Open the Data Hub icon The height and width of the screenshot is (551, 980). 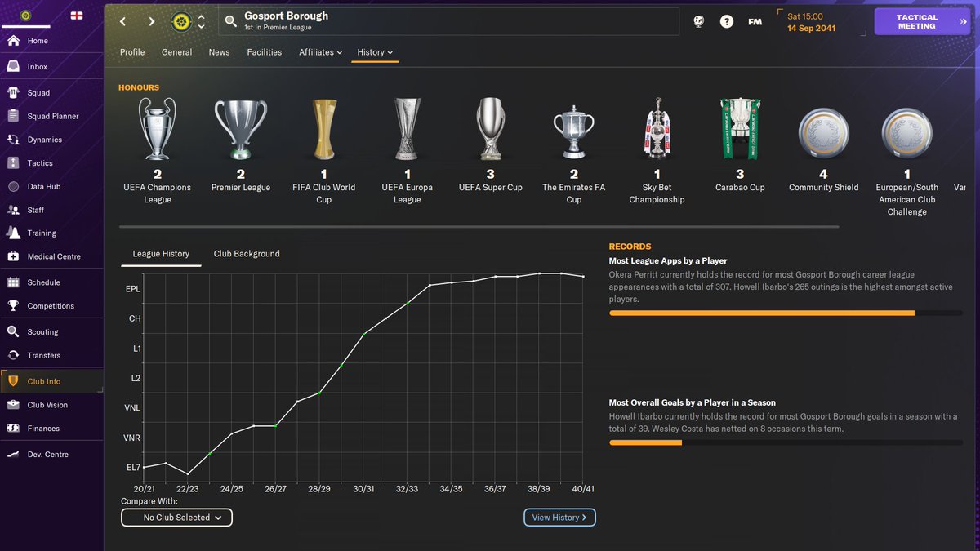point(13,187)
